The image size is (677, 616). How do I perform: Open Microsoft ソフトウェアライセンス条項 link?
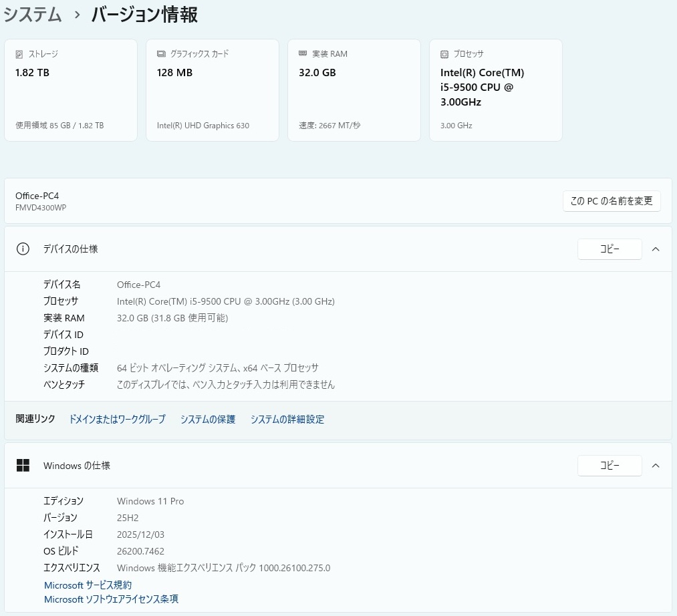(x=111, y=599)
